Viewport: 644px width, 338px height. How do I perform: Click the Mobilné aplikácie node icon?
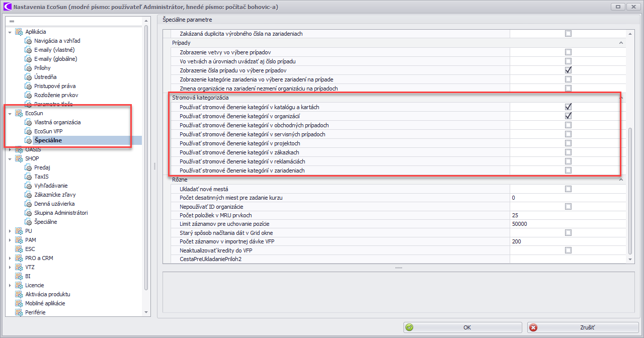(x=19, y=303)
